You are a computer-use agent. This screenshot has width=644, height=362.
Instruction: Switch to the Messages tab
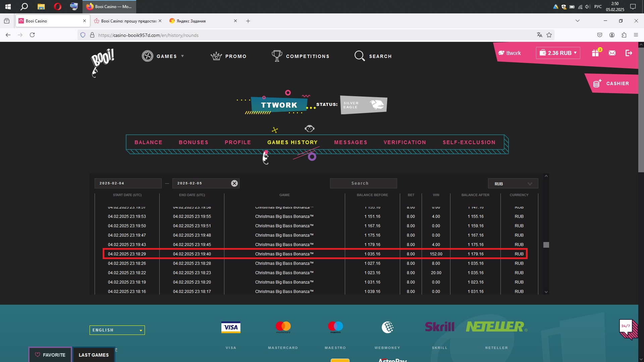pos(351,142)
